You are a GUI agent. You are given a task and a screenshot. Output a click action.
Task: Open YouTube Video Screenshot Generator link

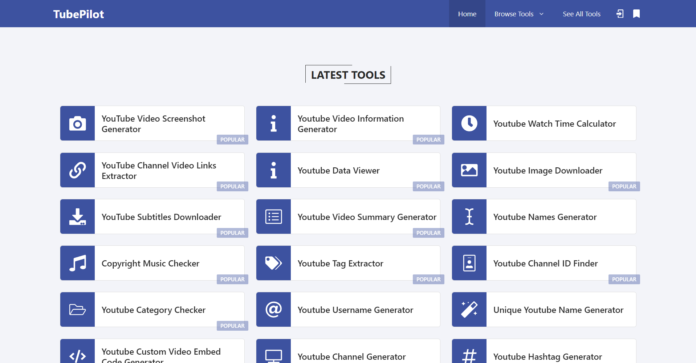pos(153,124)
